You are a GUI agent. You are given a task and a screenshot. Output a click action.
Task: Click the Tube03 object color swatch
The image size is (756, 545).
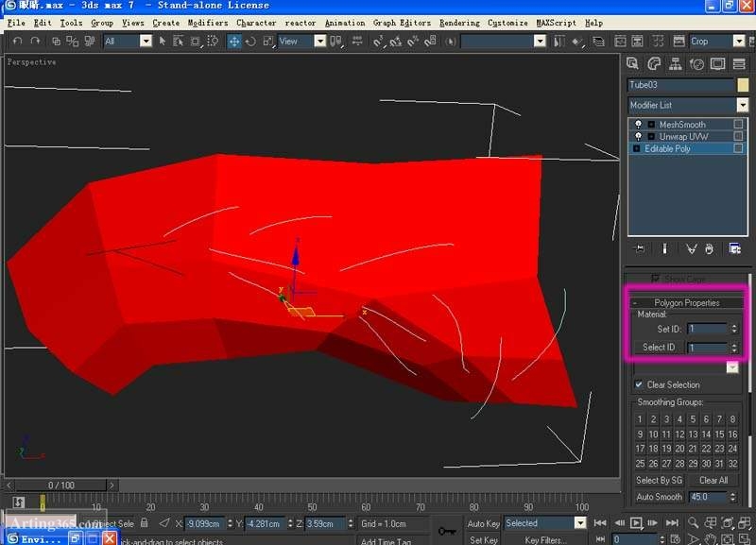coord(743,85)
